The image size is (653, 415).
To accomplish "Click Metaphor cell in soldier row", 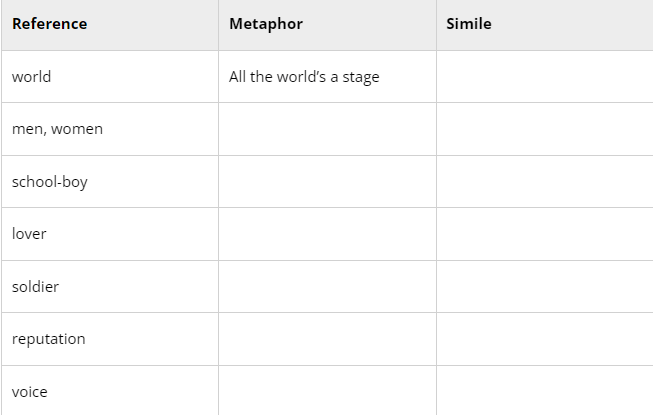I will tap(327, 287).
